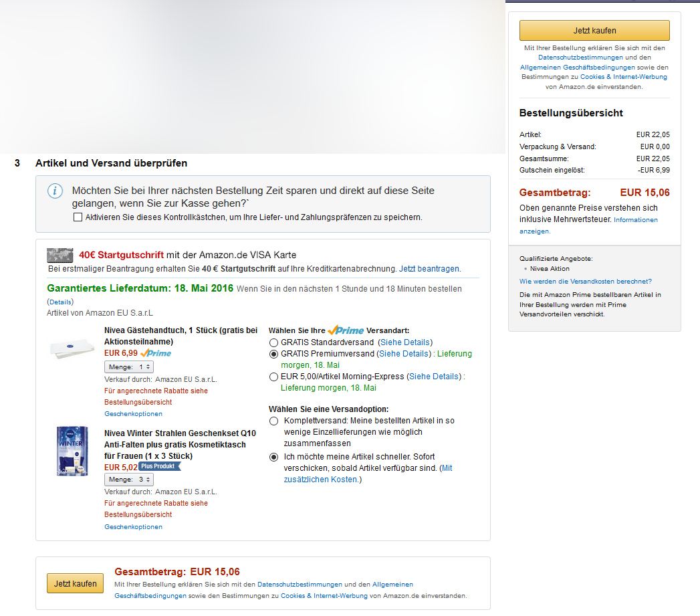Click the Amazon VISA card image
Screen dimensions: 700x616
(60, 255)
